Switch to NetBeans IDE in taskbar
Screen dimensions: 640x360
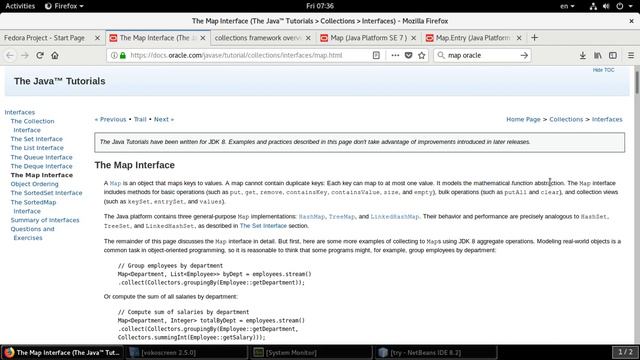pyautogui.click(x=436, y=352)
